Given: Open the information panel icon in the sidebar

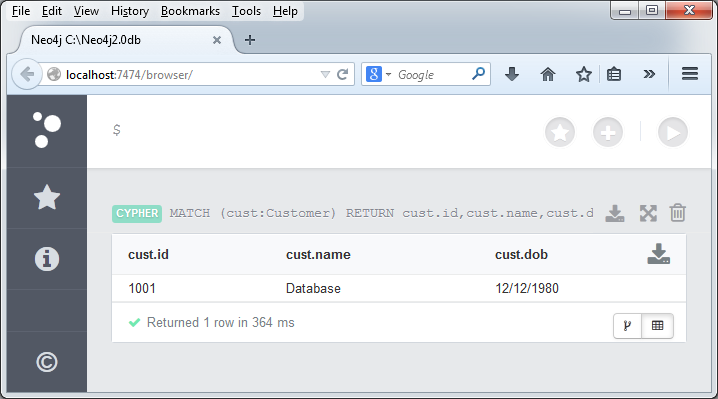Looking at the screenshot, I should 47,259.
